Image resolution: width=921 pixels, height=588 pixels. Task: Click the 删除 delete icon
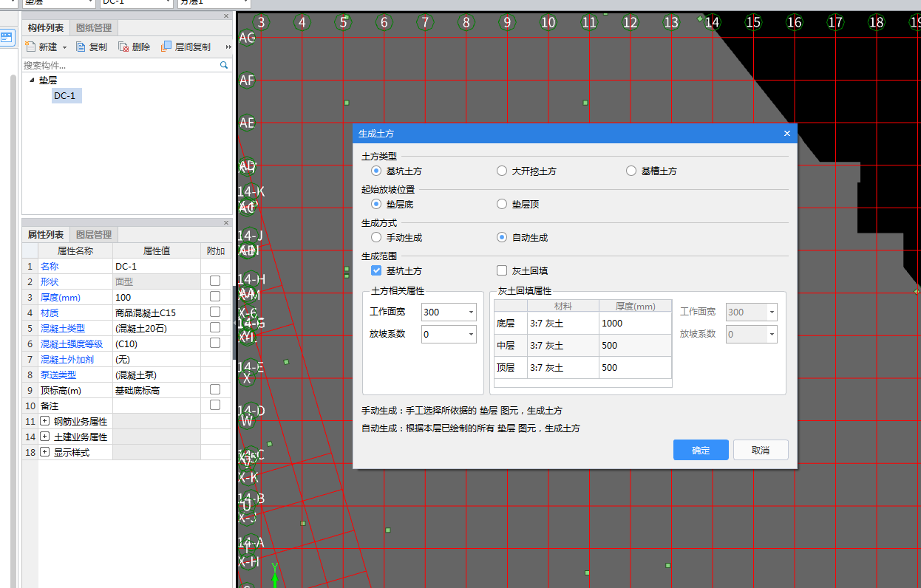123,47
